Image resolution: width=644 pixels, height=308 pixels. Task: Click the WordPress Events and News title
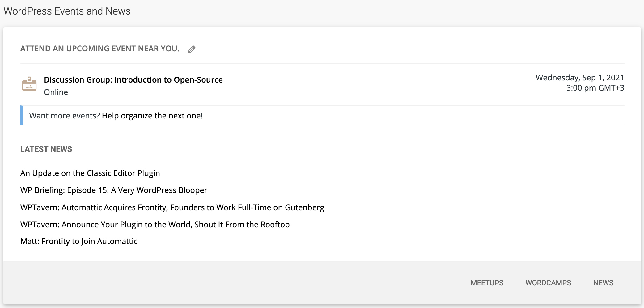tap(67, 11)
